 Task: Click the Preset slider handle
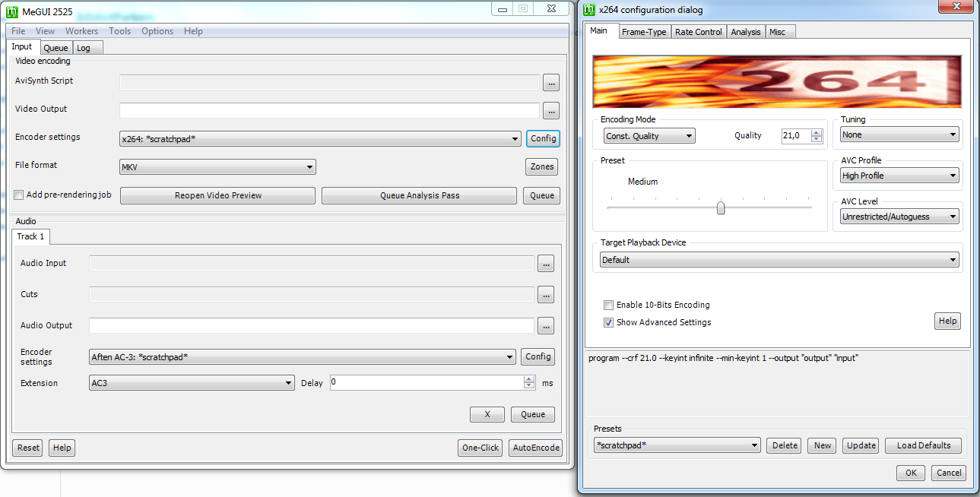(x=721, y=207)
